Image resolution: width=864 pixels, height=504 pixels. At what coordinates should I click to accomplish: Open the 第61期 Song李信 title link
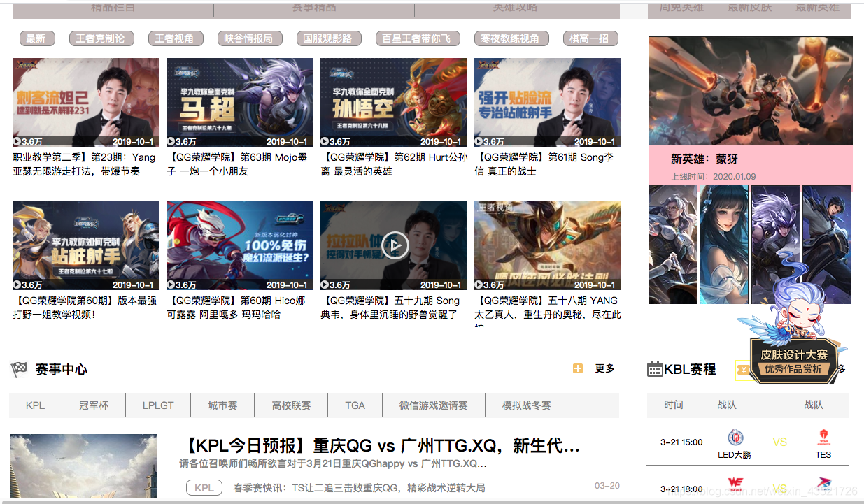click(x=544, y=164)
